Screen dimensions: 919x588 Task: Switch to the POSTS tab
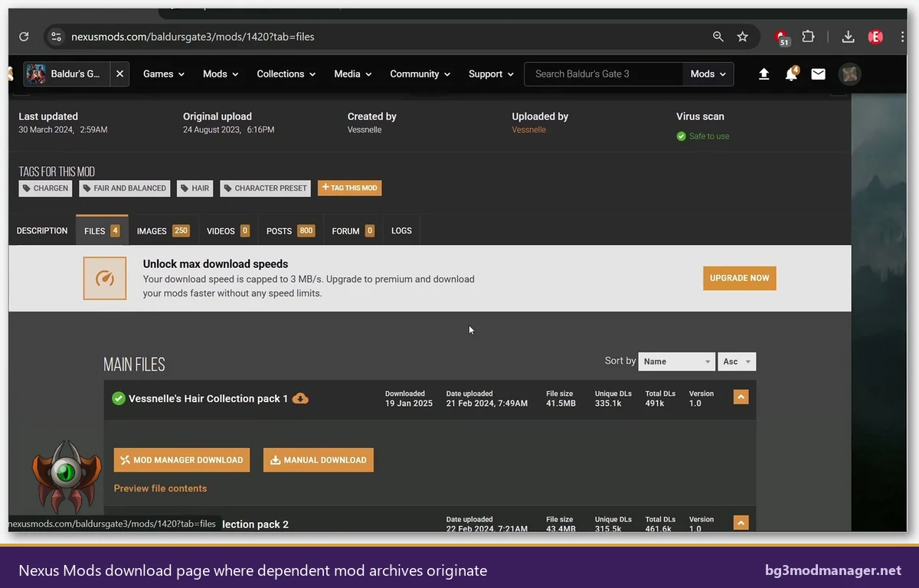tap(290, 230)
